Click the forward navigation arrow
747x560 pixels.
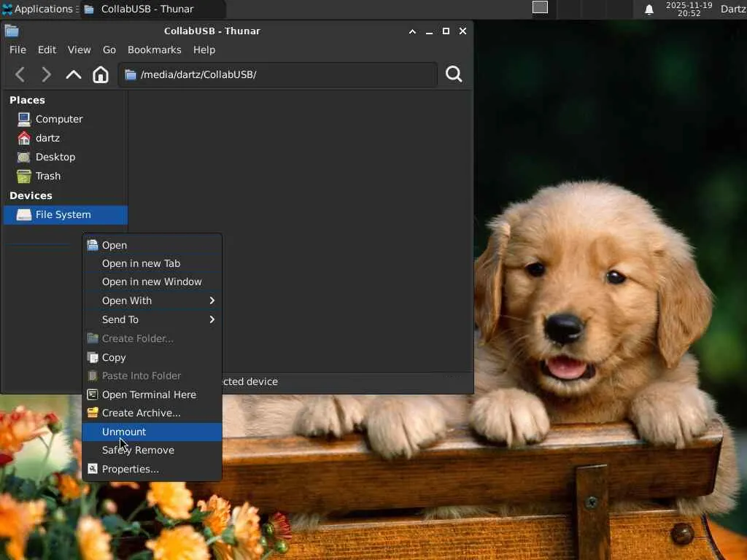tap(47, 74)
